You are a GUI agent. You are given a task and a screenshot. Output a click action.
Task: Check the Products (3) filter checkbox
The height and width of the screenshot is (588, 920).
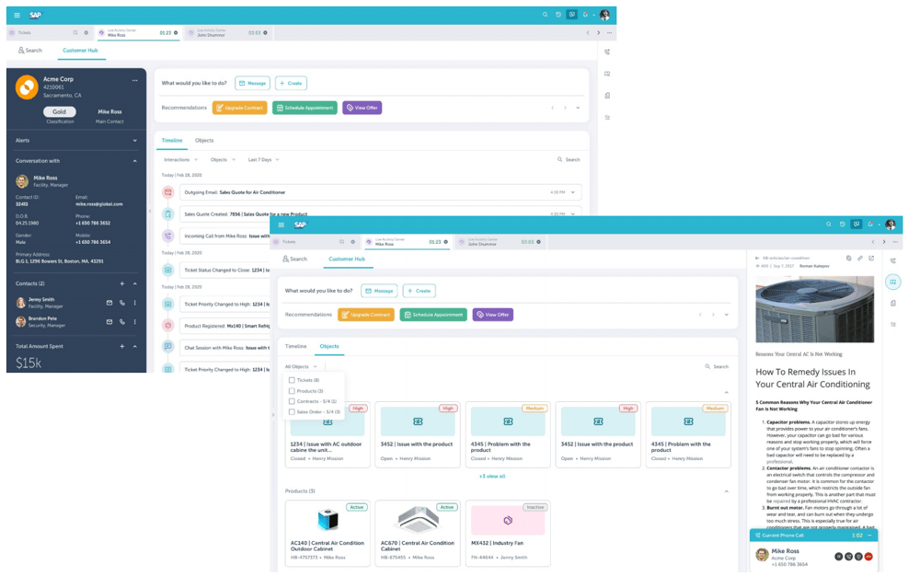292,391
